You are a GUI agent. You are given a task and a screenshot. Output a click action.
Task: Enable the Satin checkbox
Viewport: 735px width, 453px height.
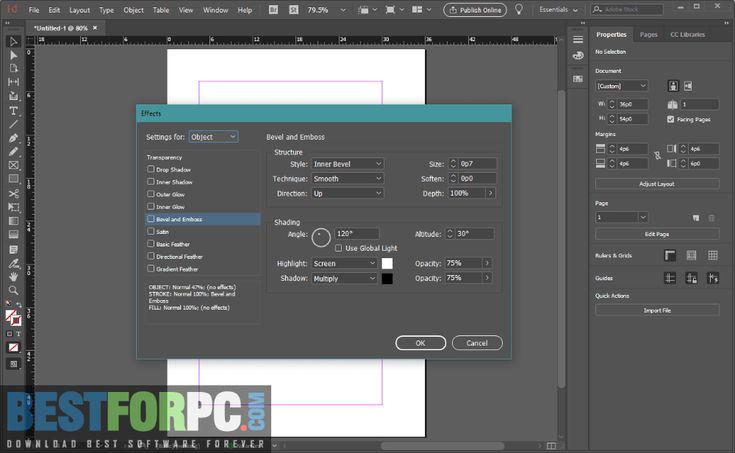(150, 231)
